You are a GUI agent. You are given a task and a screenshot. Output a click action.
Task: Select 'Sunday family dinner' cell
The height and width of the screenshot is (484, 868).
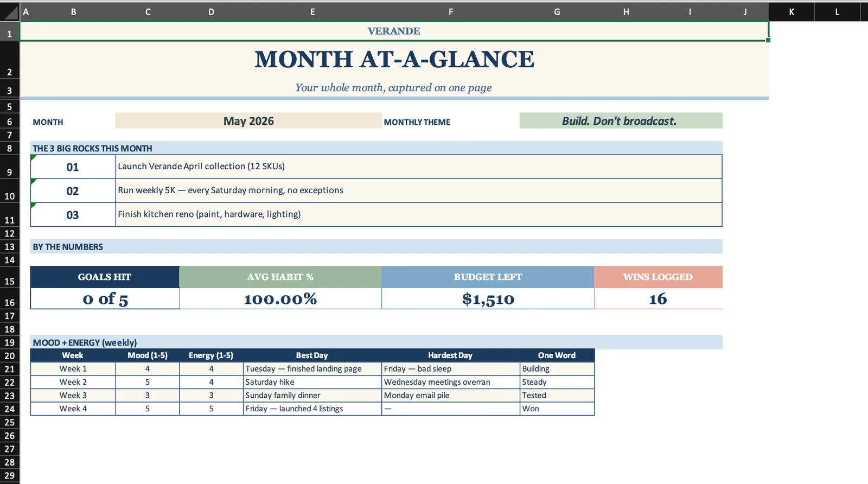click(x=312, y=396)
